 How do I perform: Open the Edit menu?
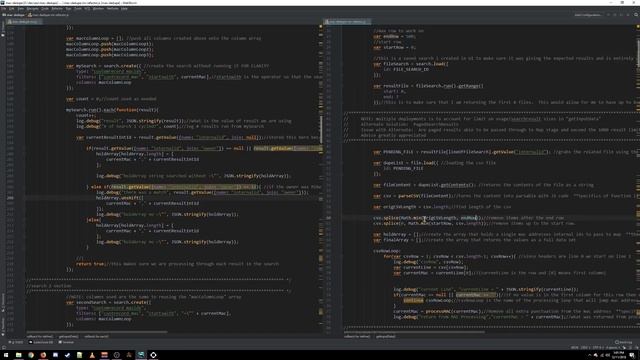[x=11, y=9]
